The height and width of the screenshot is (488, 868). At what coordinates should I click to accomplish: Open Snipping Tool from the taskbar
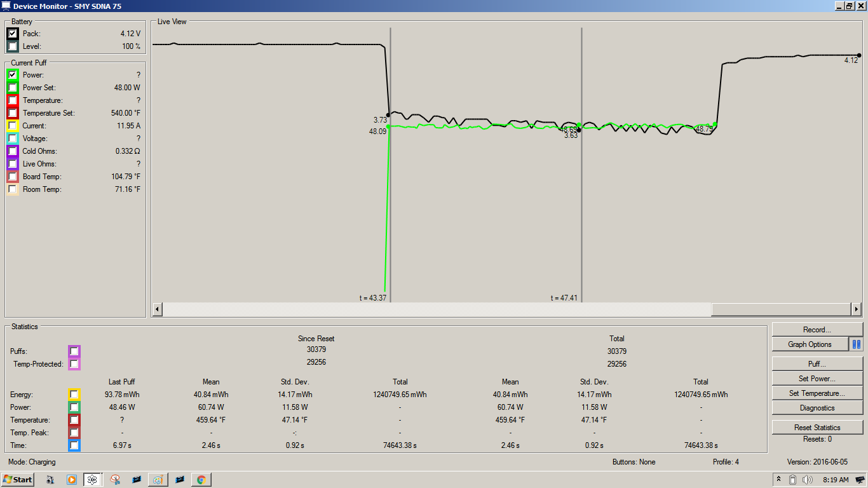point(115,480)
